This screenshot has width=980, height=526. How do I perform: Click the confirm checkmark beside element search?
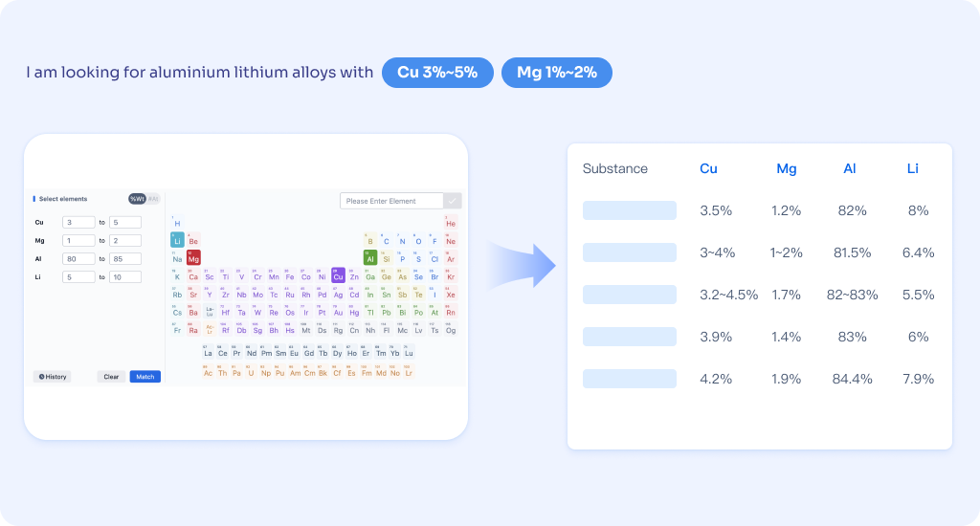pos(453,201)
